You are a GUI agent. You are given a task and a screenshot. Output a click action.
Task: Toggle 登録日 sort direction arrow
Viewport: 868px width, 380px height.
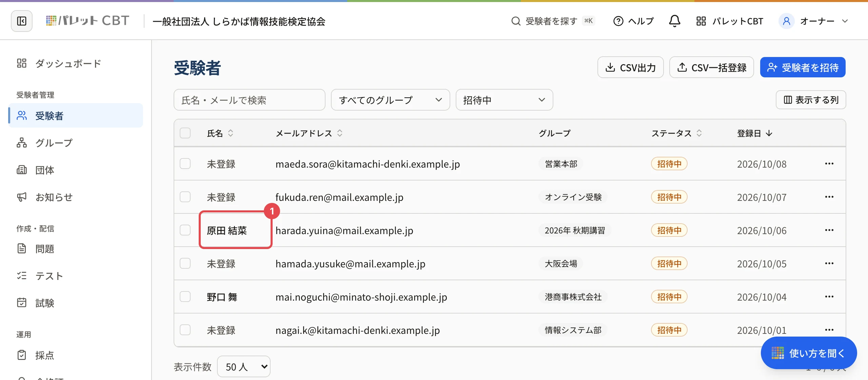tap(769, 133)
